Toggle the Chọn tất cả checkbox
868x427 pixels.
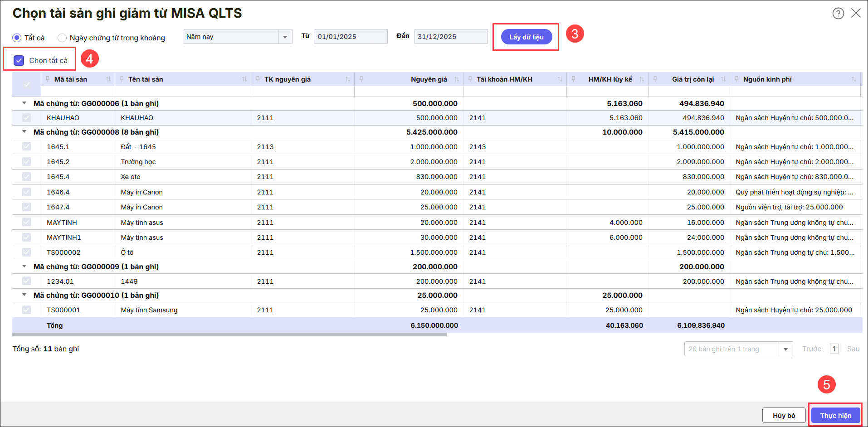pyautogui.click(x=19, y=60)
